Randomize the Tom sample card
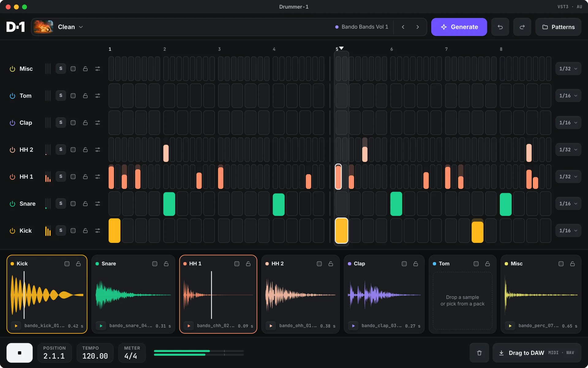The image size is (588, 368). [476, 264]
